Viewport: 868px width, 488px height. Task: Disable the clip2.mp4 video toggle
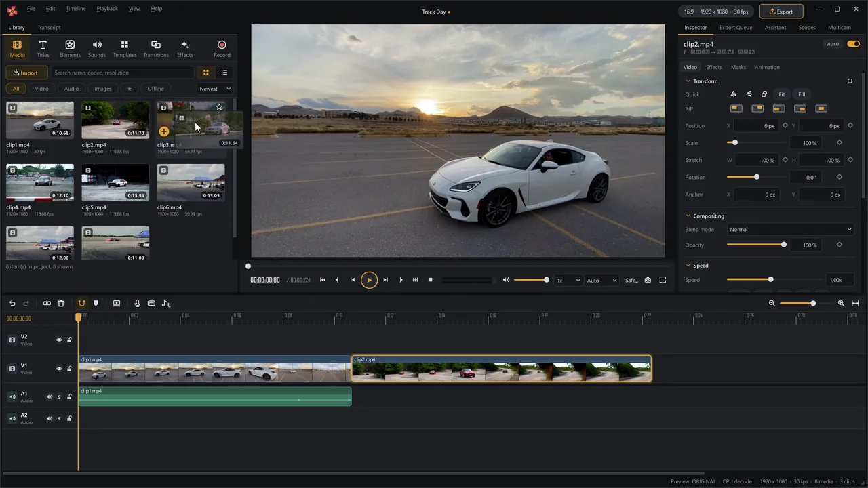853,44
